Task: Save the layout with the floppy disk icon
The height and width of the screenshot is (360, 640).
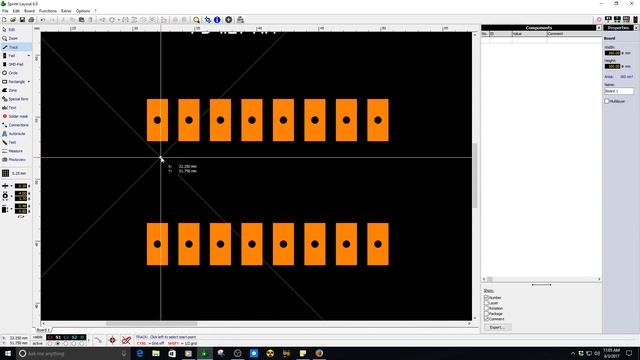Action: pyautogui.click(x=22, y=20)
